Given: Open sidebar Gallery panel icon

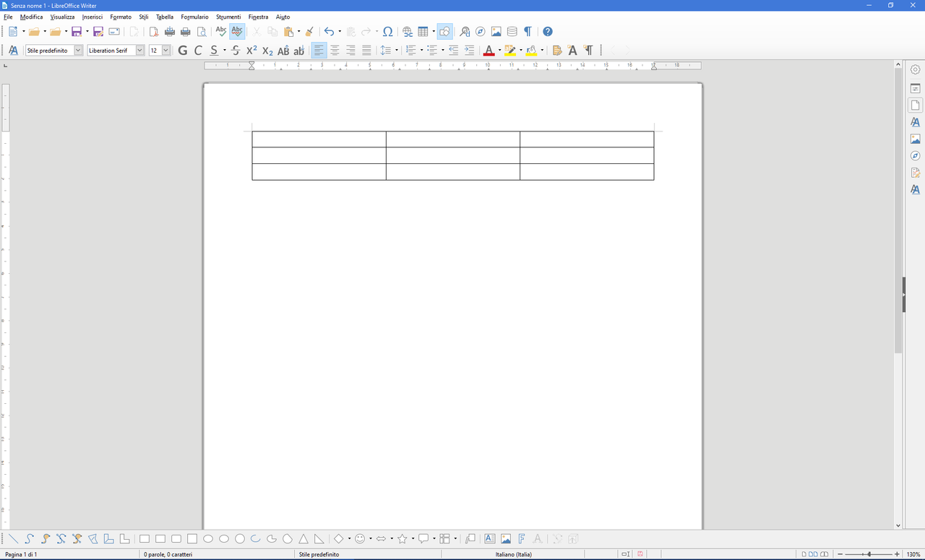Looking at the screenshot, I should click(916, 139).
